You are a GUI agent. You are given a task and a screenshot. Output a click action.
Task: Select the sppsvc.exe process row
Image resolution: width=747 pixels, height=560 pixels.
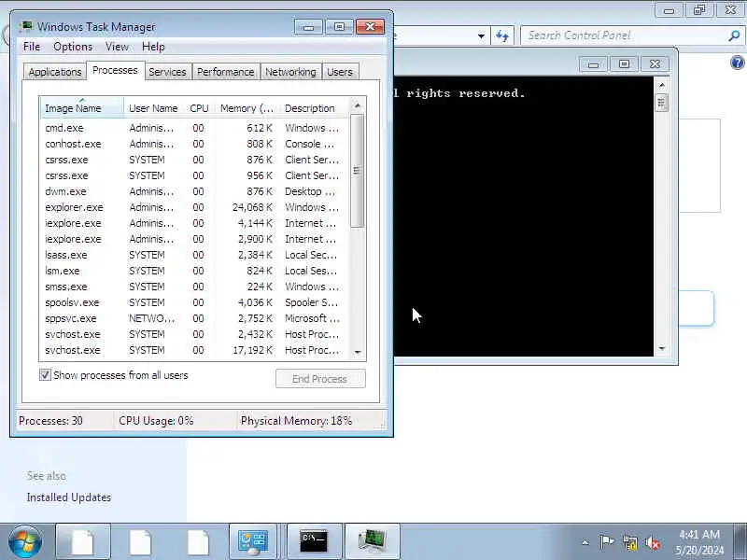[x=194, y=318]
